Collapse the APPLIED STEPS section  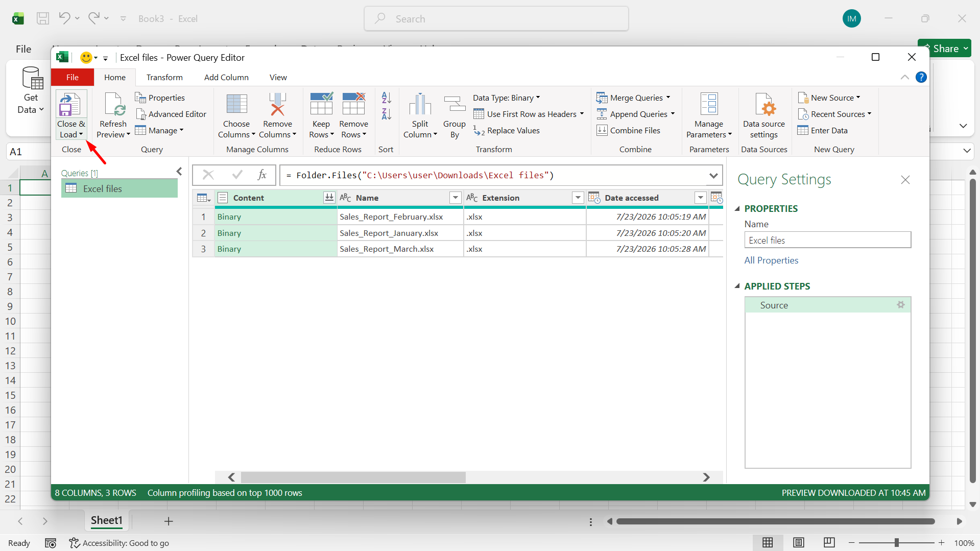[x=737, y=286]
